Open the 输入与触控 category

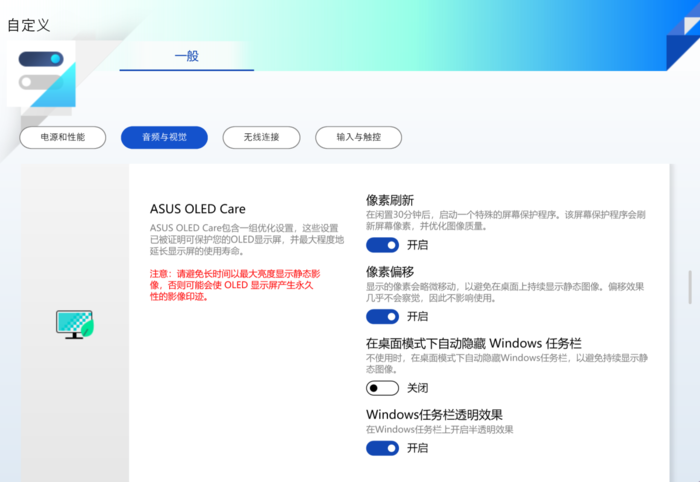click(x=358, y=137)
